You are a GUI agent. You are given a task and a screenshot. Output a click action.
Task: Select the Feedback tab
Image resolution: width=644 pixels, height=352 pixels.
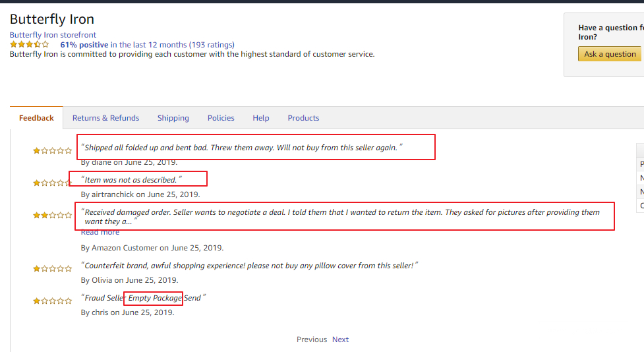[x=36, y=118]
